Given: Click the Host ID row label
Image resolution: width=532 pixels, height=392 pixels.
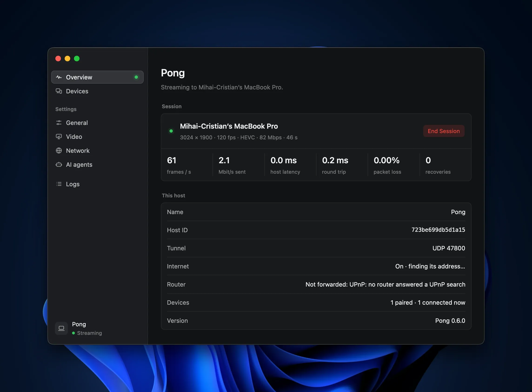Looking at the screenshot, I should (177, 230).
